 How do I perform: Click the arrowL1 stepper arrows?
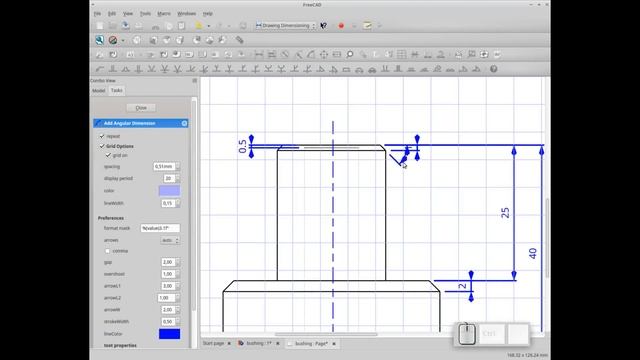tap(178, 286)
